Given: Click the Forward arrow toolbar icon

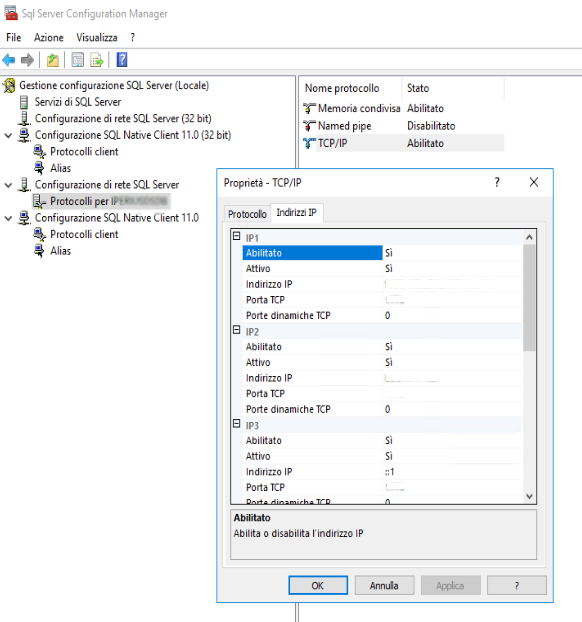Looking at the screenshot, I should tap(27, 60).
